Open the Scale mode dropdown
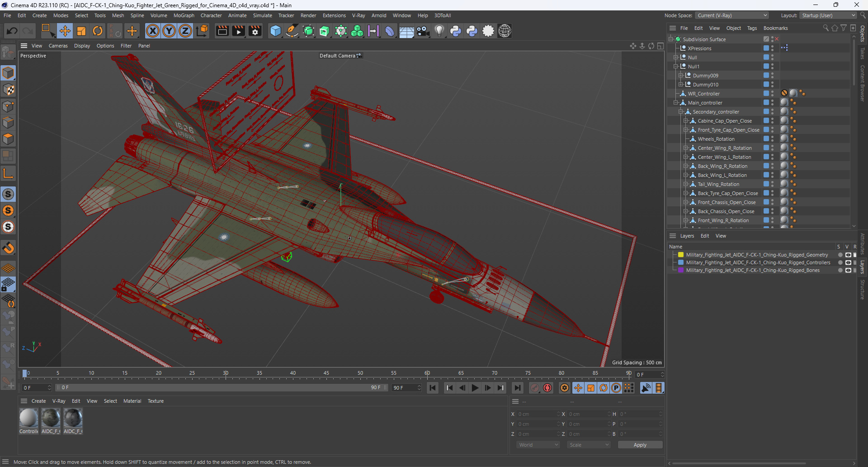Viewport: 868px width, 467px height. [x=589, y=445]
